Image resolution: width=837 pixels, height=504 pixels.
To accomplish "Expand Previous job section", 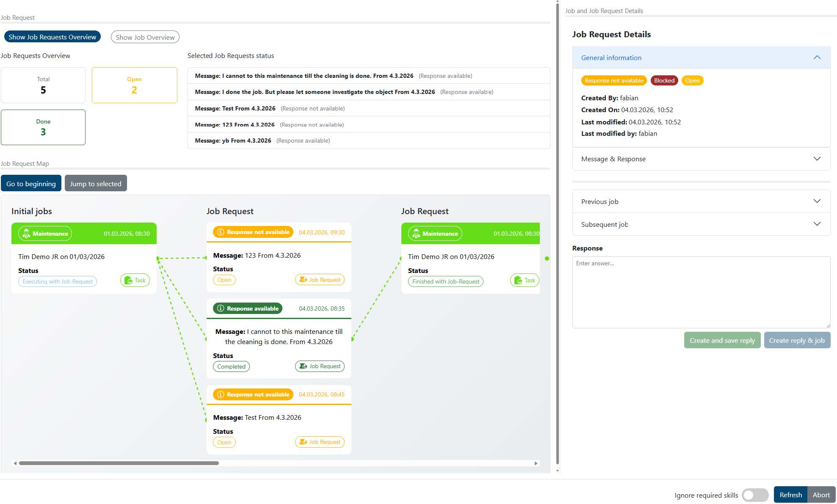I will click(x=817, y=201).
